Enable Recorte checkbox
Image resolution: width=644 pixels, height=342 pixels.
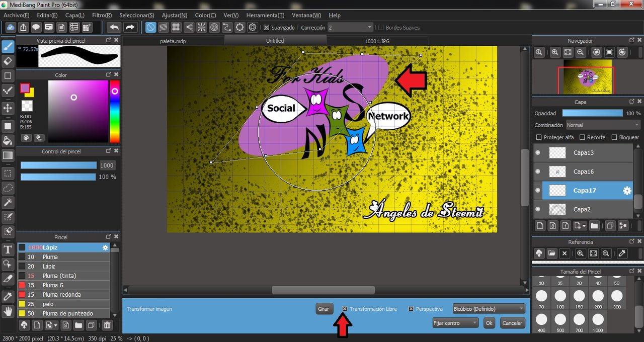coord(583,137)
